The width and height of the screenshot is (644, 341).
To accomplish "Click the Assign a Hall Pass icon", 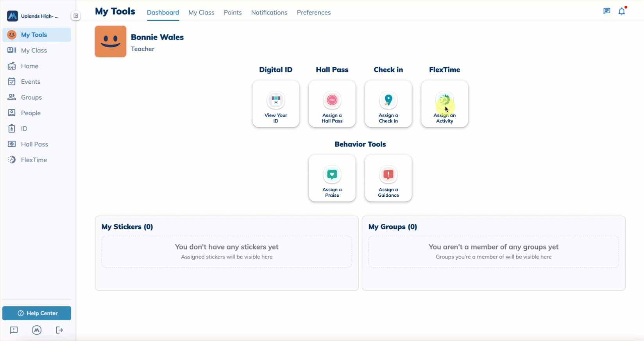I will tap(332, 101).
